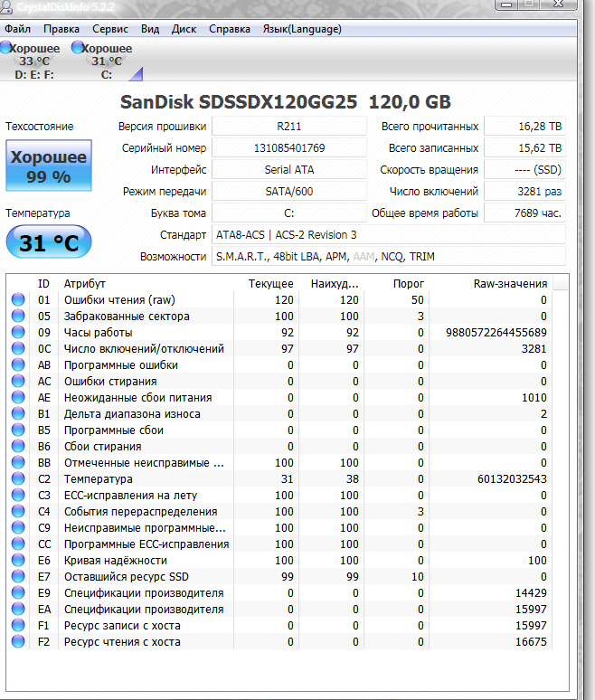Select the C: disk at 31 °C

point(106,61)
